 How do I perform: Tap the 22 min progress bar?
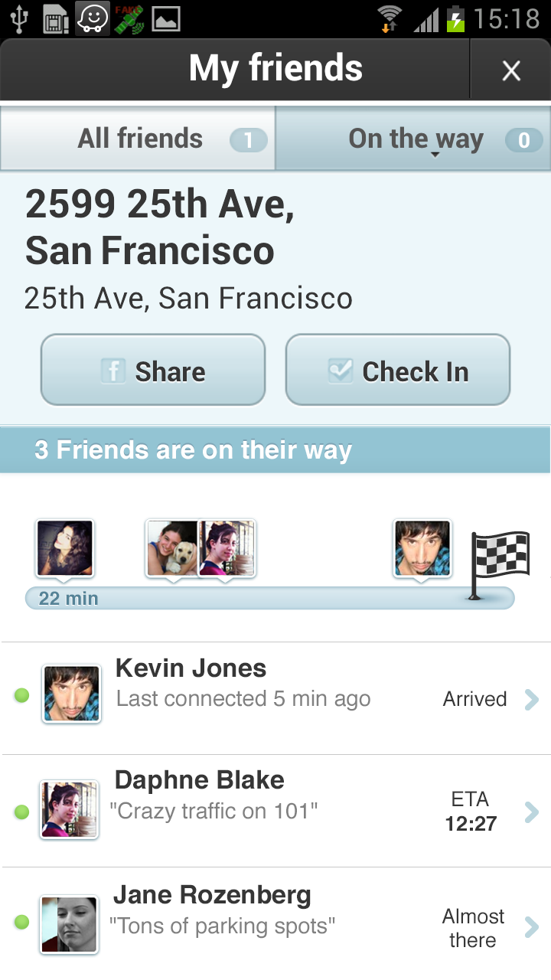click(x=268, y=598)
